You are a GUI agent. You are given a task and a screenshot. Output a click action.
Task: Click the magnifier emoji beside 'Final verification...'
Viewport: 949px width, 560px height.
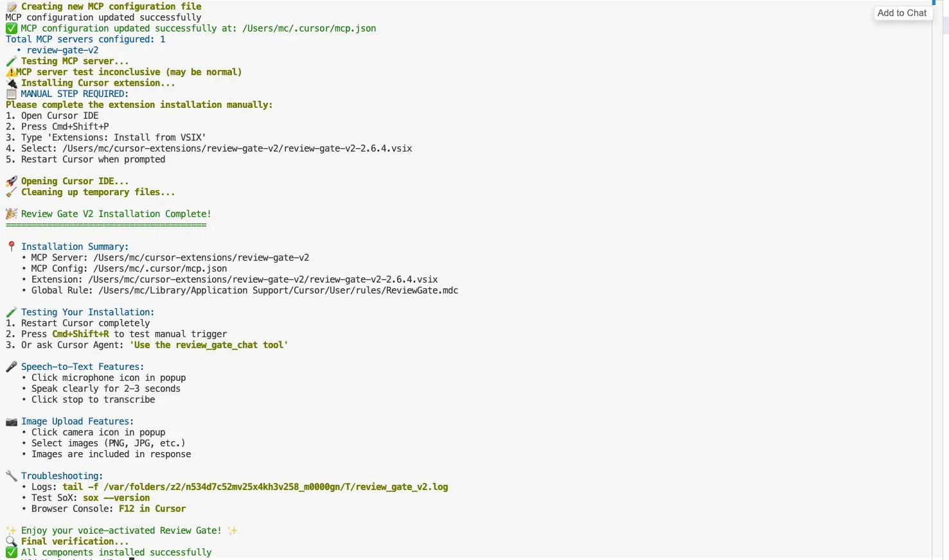pos(12,541)
